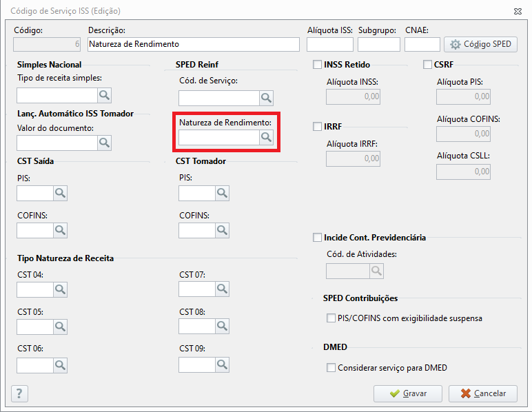Click the CNAE input field
The image size is (532, 412).
(422, 44)
